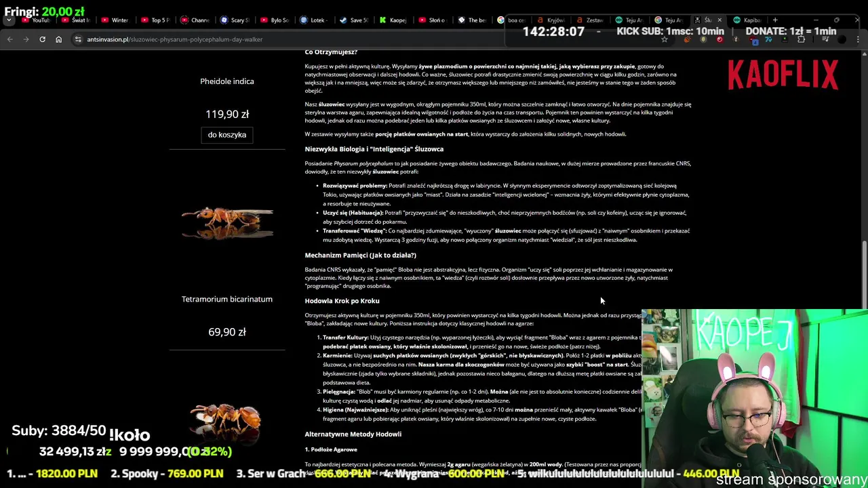The width and height of the screenshot is (868, 488).
Task: Reload the antsinvasion.pl page
Action: point(42,39)
